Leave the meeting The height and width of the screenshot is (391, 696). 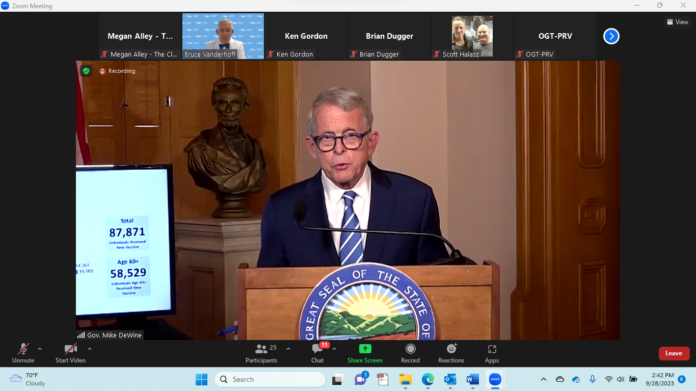(x=674, y=353)
